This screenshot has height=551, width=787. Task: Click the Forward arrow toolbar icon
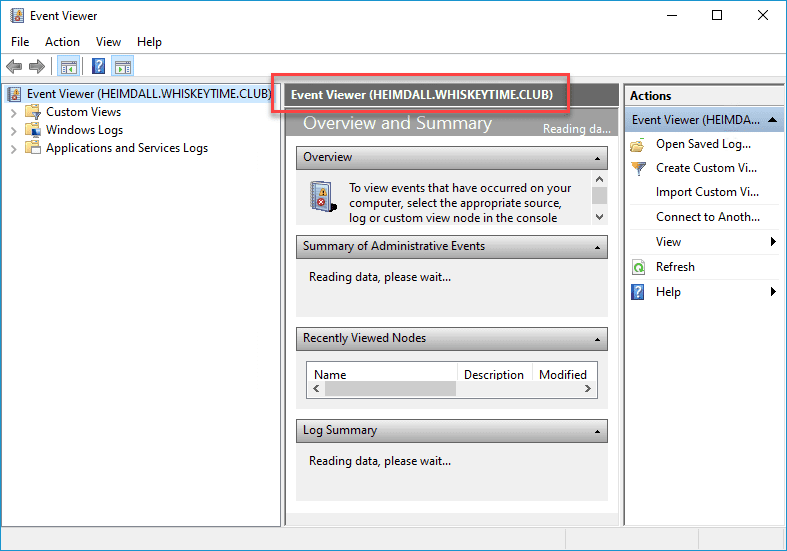pyautogui.click(x=37, y=66)
